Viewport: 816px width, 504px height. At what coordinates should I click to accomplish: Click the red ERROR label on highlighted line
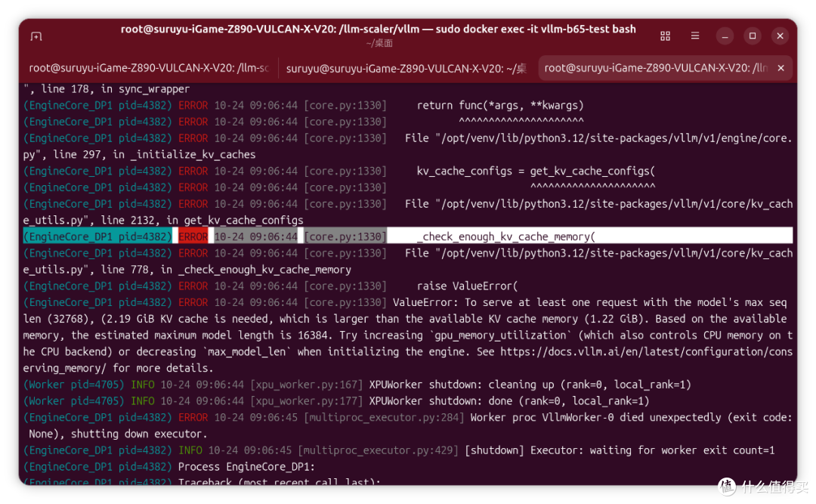point(193,237)
